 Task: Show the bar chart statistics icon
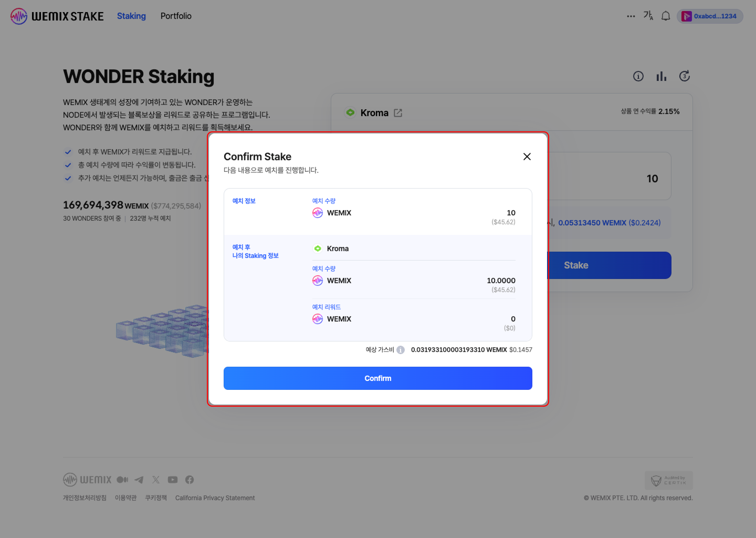coord(661,76)
